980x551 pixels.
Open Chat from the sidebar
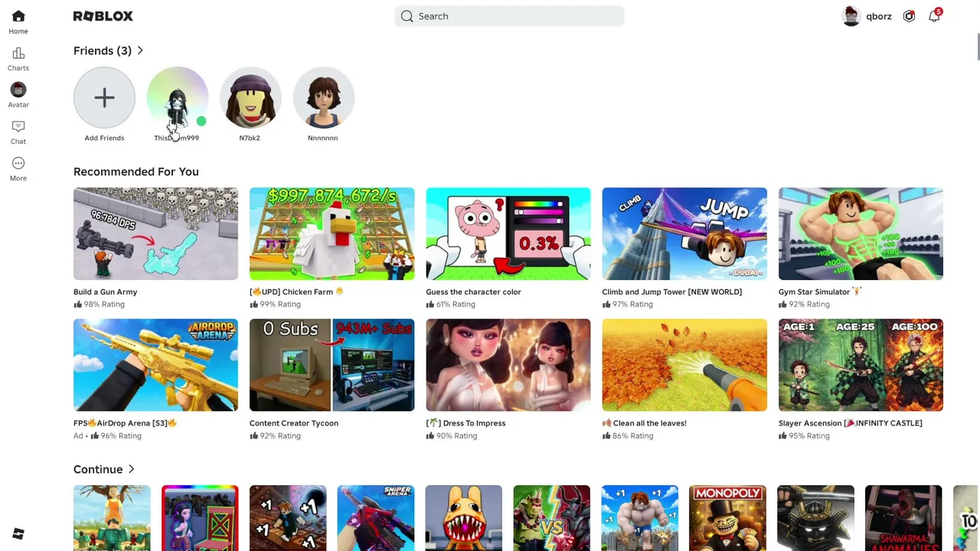tap(18, 132)
